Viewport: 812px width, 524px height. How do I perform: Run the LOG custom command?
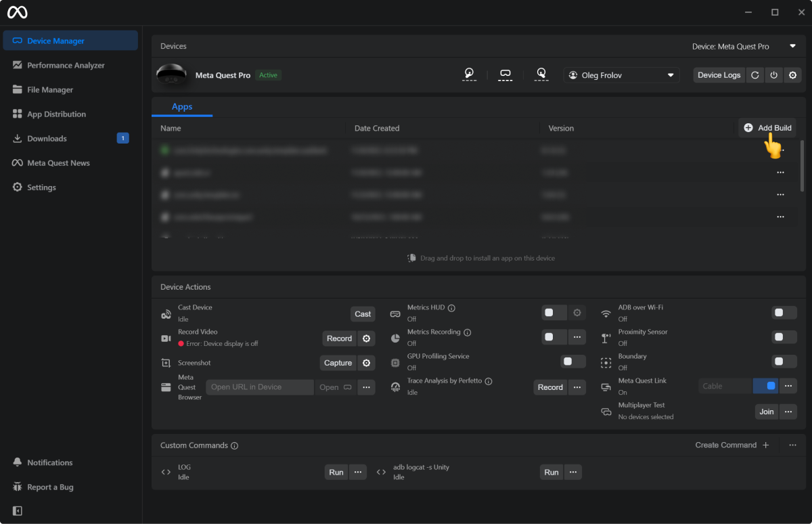336,472
